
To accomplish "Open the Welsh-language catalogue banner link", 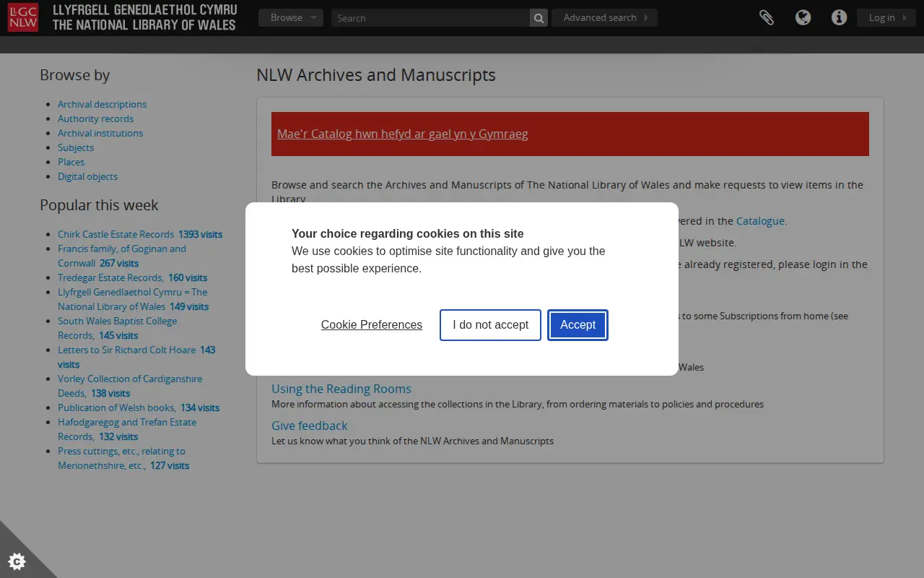I will tap(403, 134).
